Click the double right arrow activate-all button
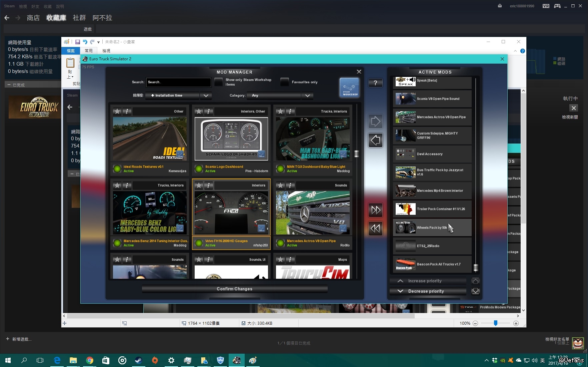Screen dimensions: 588x367 pos(375,210)
